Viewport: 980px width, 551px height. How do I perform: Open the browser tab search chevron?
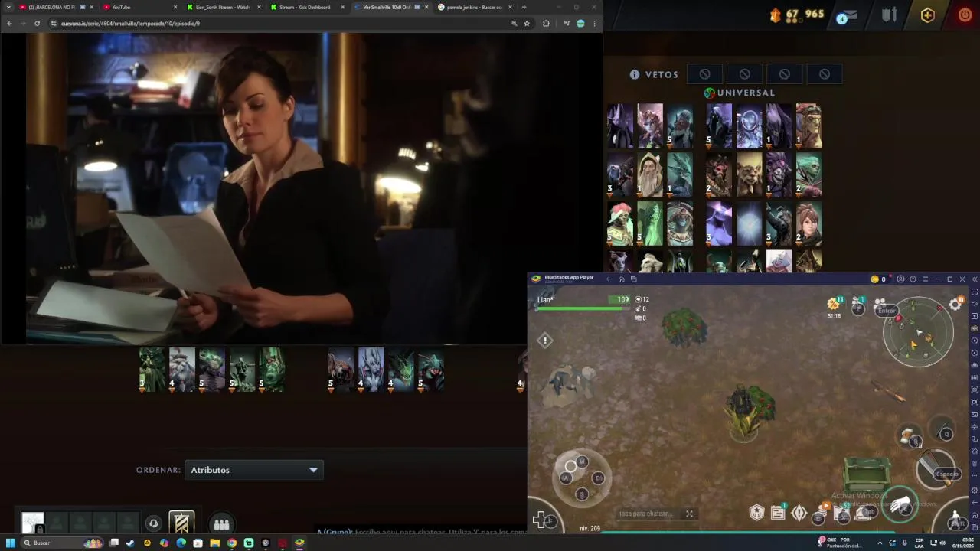(x=8, y=7)
